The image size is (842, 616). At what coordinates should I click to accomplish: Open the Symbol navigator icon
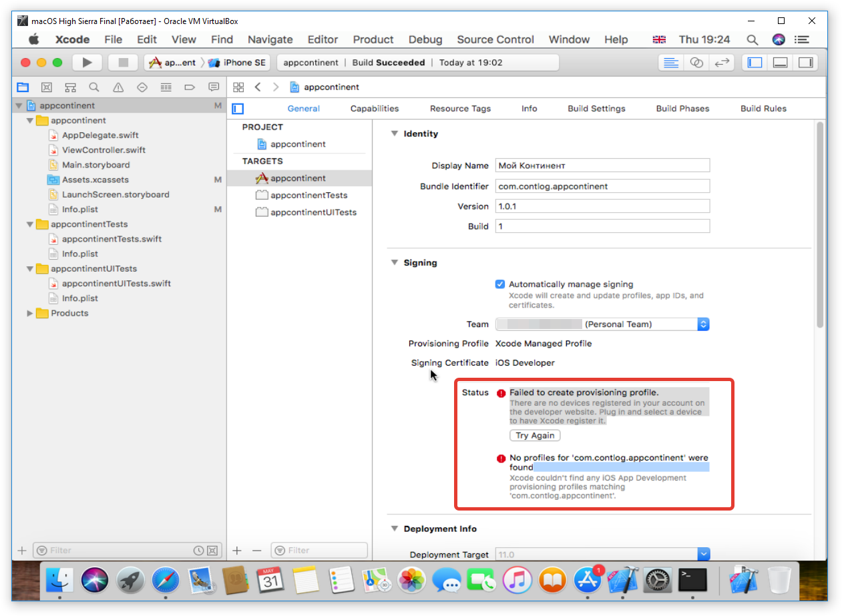pyautogui.click(x=70, y=87)
